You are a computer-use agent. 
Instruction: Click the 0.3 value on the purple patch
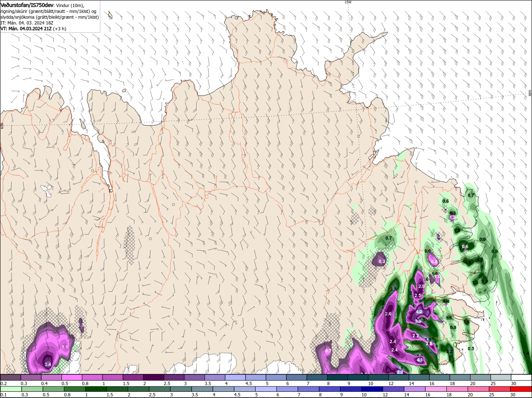click(x=382, y=261)
